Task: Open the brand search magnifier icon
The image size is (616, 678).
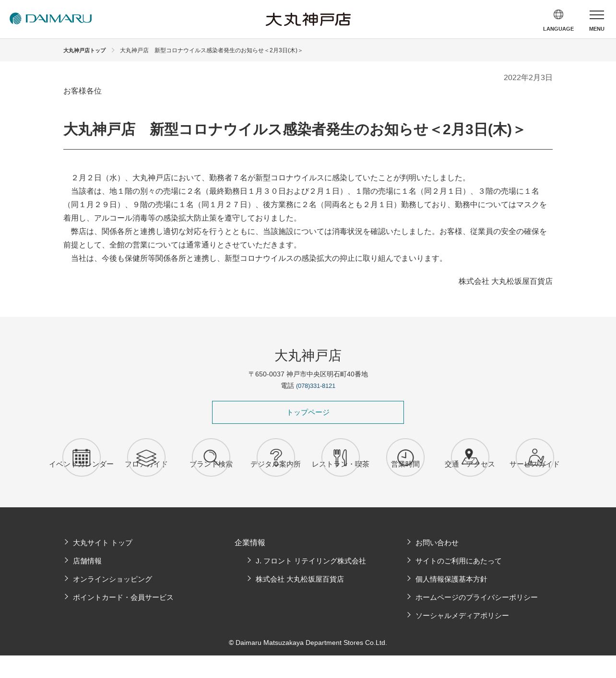Action: point(211,457)
